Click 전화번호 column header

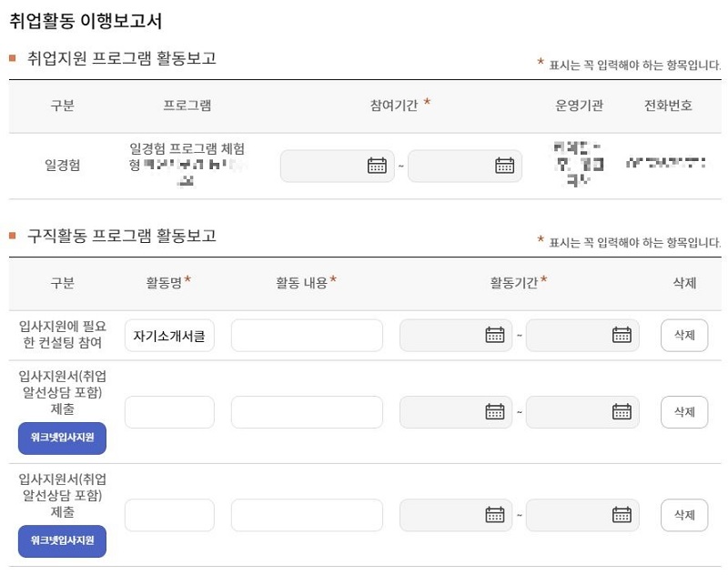(x=668, y=106)
